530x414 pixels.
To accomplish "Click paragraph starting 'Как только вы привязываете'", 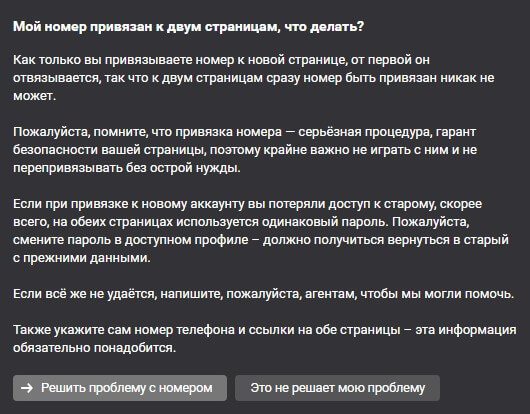I will (x=254, y=78).
